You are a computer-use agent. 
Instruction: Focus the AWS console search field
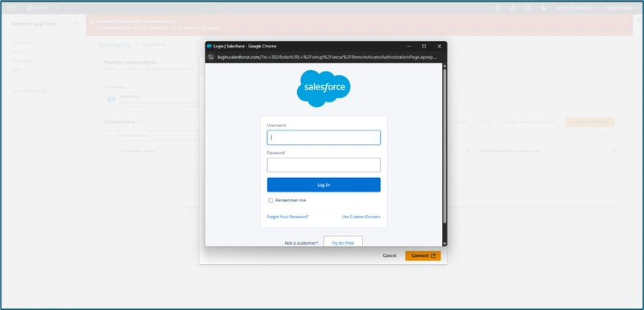(x=134, y=8)
